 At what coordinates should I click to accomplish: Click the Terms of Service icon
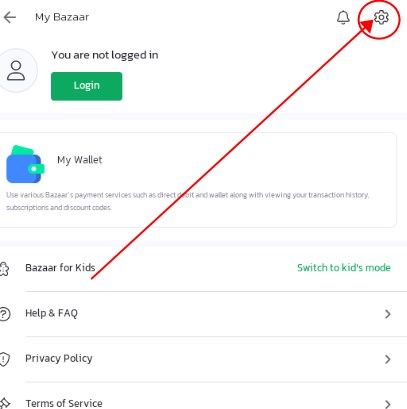(5, 403)
